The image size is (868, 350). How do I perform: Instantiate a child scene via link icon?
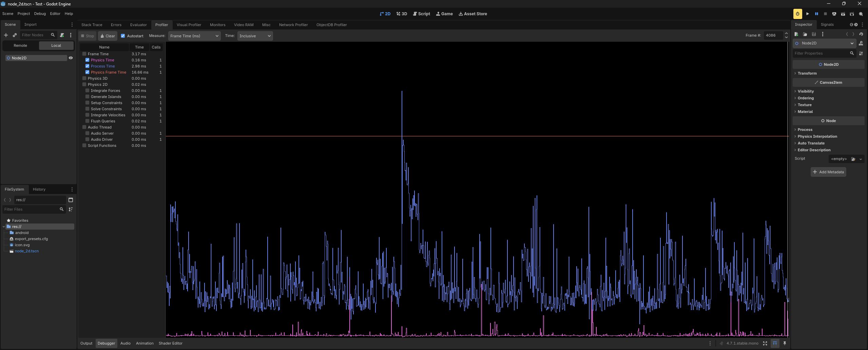15,35
